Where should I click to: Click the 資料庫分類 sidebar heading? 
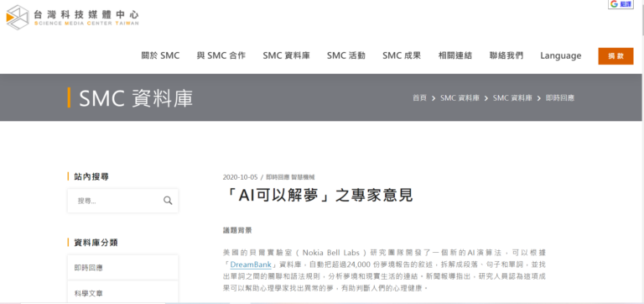pyautogui.click(x=96, y=243)
